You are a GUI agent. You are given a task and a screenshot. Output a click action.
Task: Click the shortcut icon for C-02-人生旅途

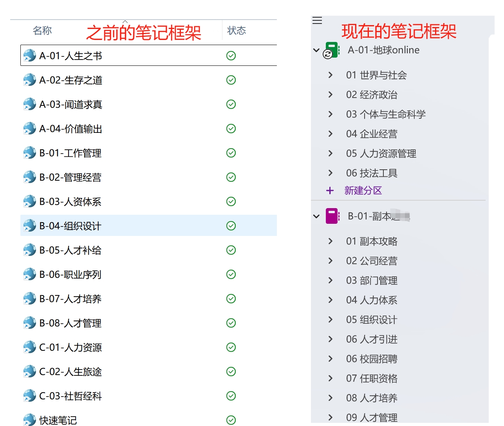pos(29,372)
